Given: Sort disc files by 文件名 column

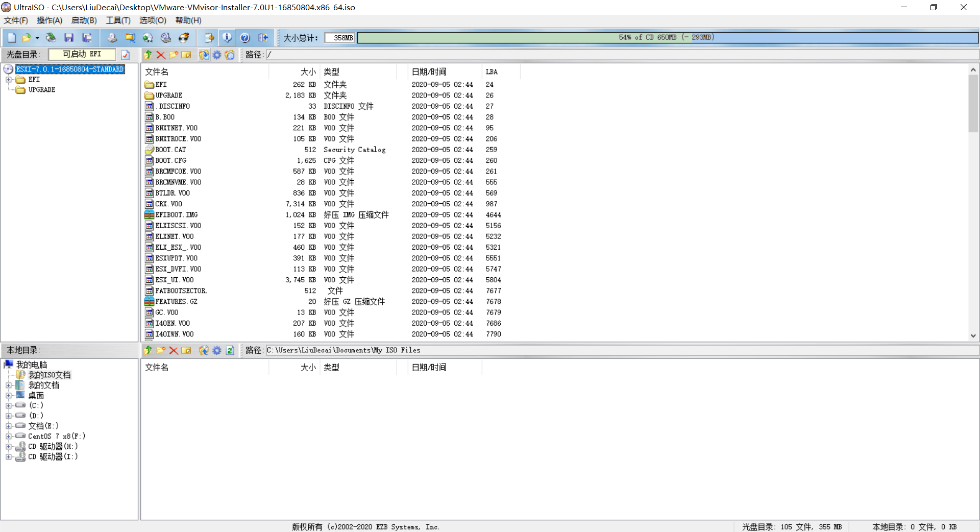Looking at the screenshot, I should pyautogui.click(x=205, y=72).
